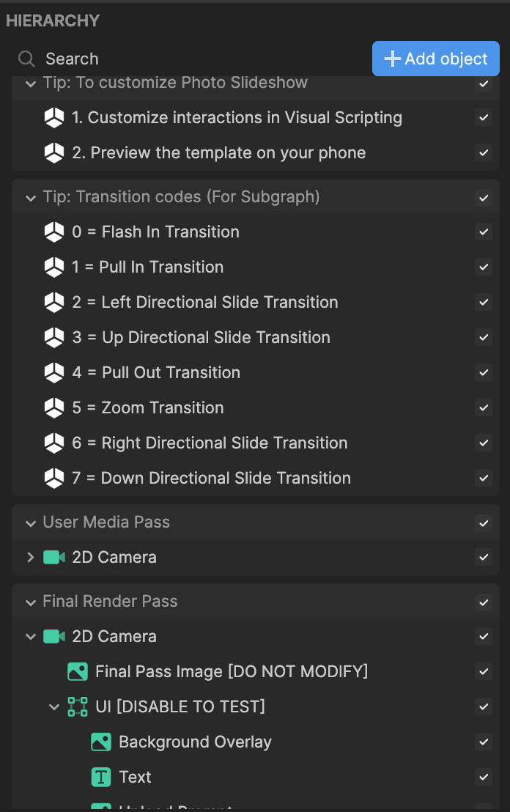510x812 pixels.
Task: Focus the hierarchy Search field
Action: [191, 59]
